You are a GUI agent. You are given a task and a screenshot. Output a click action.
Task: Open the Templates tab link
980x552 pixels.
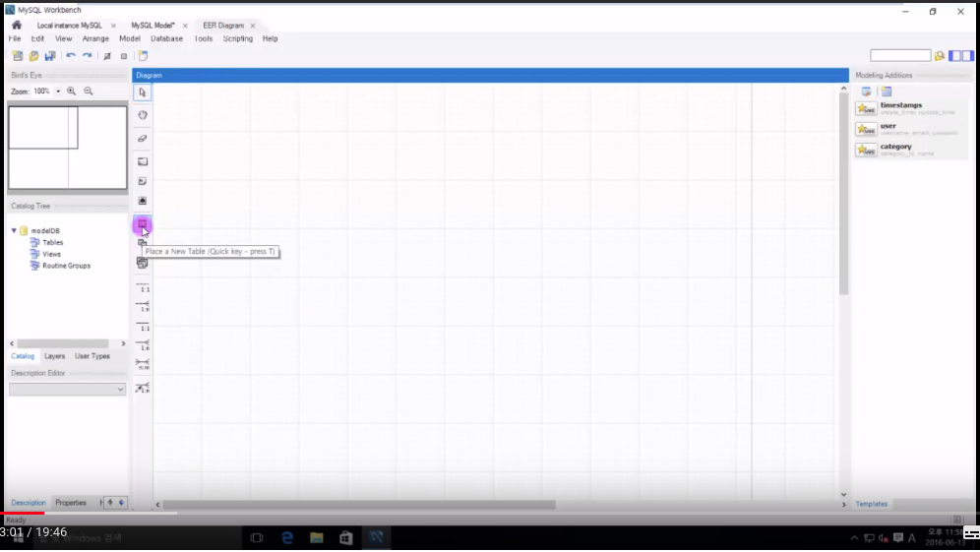click(871, 504)
